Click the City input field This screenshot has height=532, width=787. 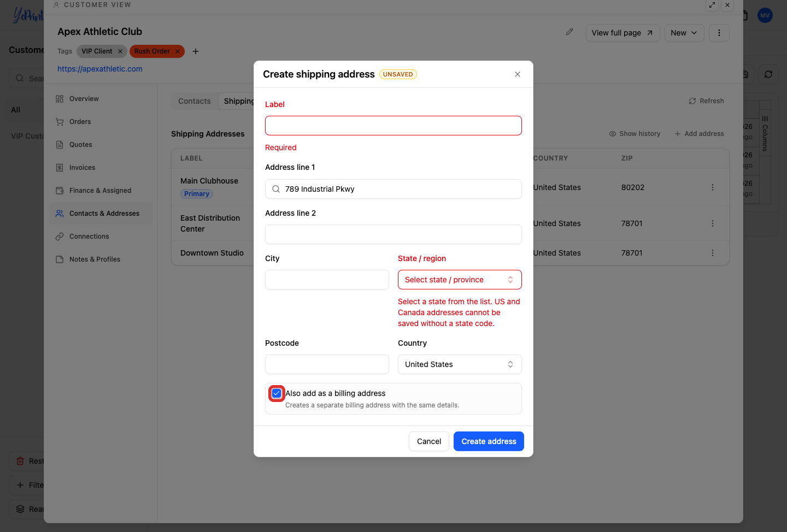(327, 280)
